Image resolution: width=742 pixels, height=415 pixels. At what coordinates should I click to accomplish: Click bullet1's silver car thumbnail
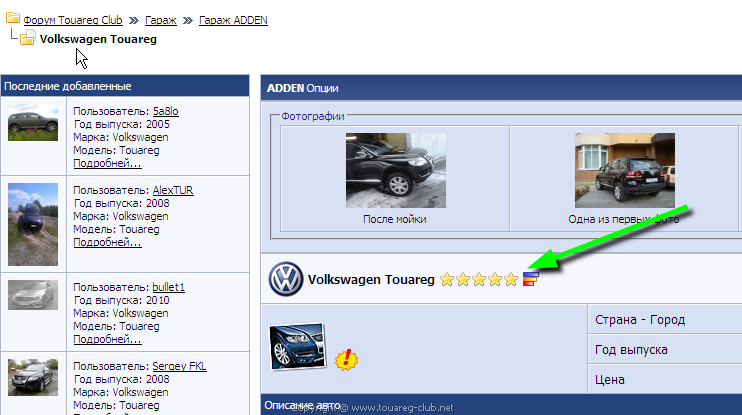point(33,295)
